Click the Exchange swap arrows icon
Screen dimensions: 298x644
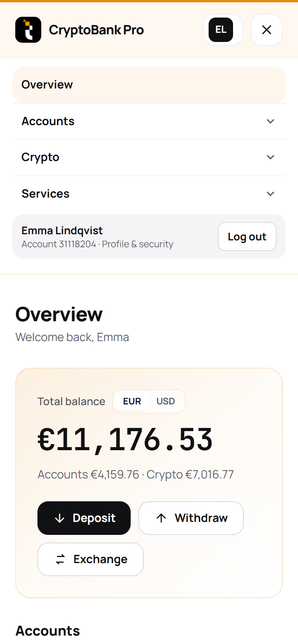coord(60,559)
